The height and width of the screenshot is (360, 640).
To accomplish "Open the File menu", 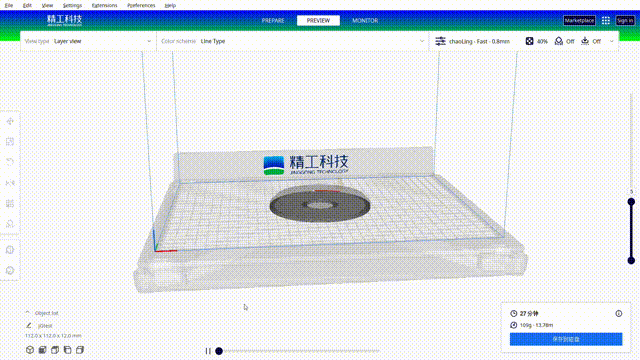I will point(9,5).
